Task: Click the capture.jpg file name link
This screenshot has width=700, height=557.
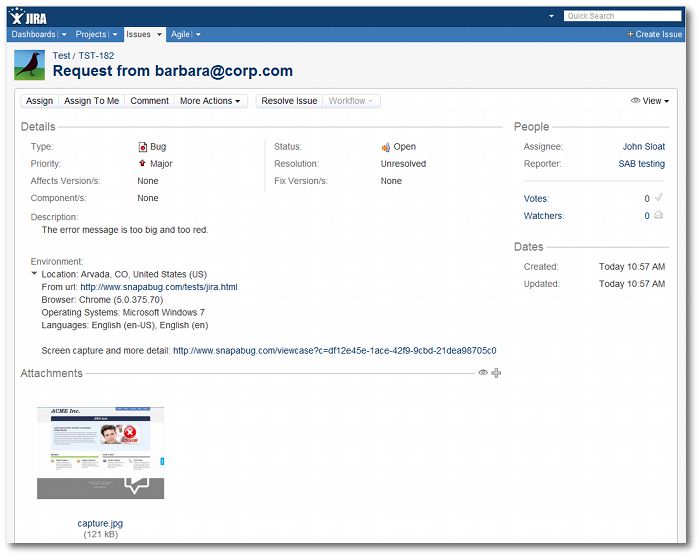Action: (x=100, y=523)
